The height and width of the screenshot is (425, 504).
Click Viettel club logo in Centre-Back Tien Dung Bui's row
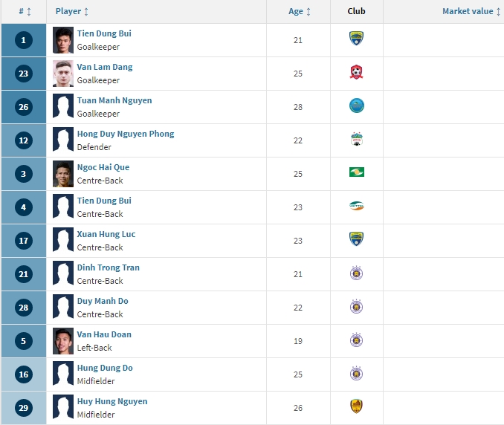(x=357, y=206)
